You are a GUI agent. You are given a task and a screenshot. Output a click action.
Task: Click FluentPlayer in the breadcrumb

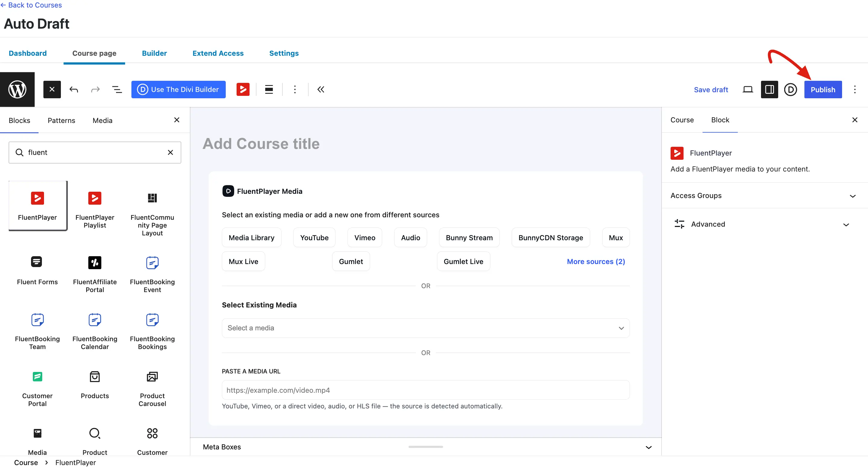pyautogui.click(x=75, y=463)
